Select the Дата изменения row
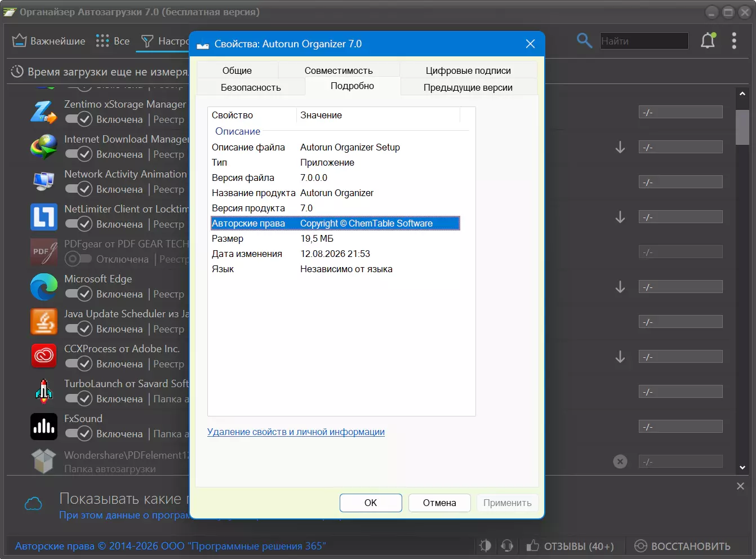 tap(335, 254)
